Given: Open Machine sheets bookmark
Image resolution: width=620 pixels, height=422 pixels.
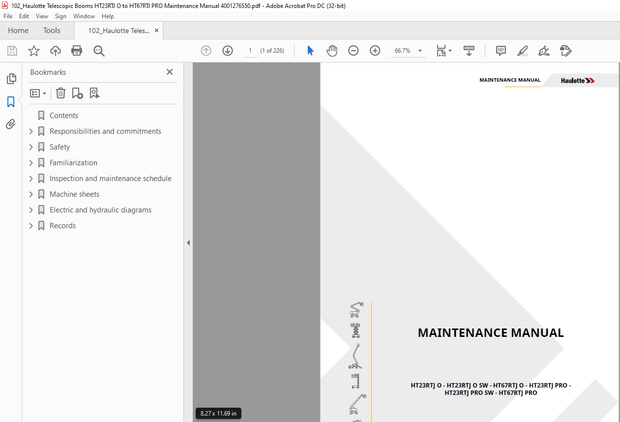Looking at the screenshot, I should (74, 194).
